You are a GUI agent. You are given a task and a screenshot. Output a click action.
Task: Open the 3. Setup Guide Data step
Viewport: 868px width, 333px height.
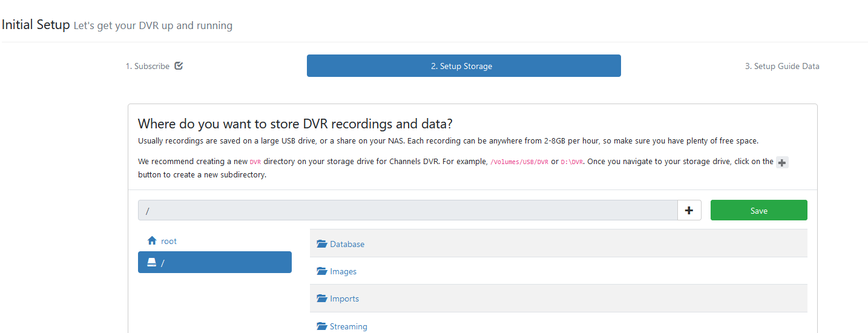coord(781,66)
